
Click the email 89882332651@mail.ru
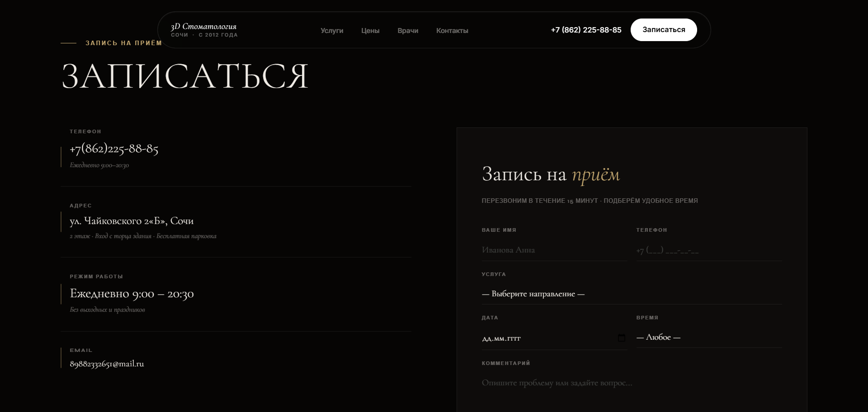tap(107, 364)
